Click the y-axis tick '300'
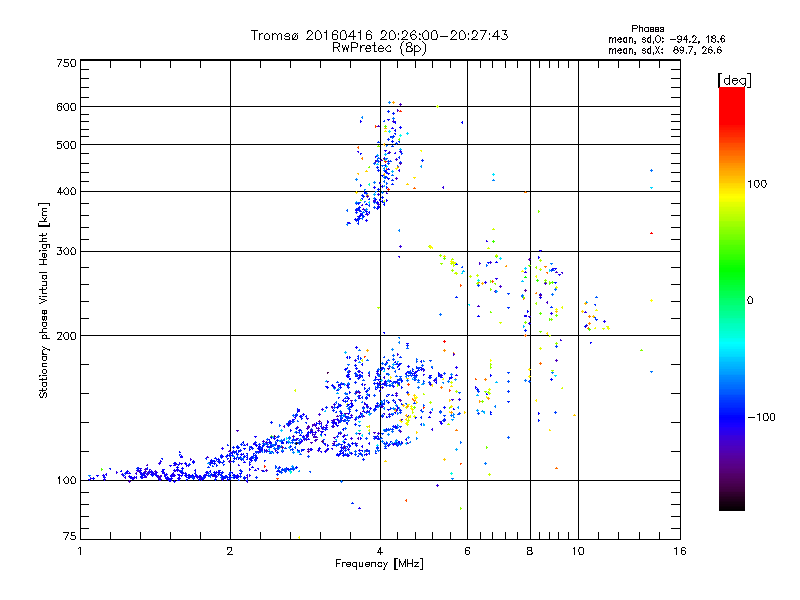The height and width of the screenshot is (600, 800). point(67,252)
